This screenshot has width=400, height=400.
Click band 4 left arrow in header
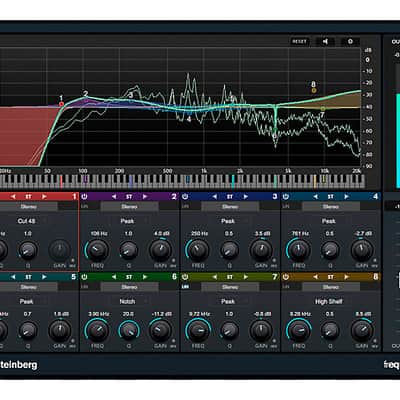(x=315, y=197)
